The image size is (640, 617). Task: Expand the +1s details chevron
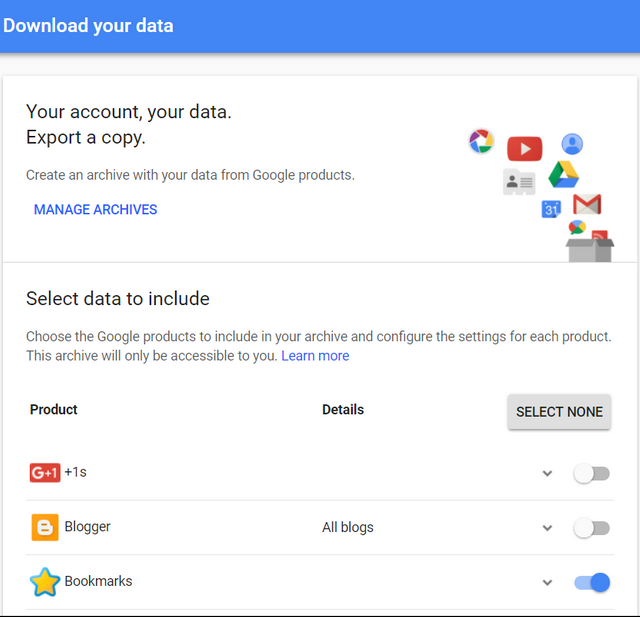[547, 473]
